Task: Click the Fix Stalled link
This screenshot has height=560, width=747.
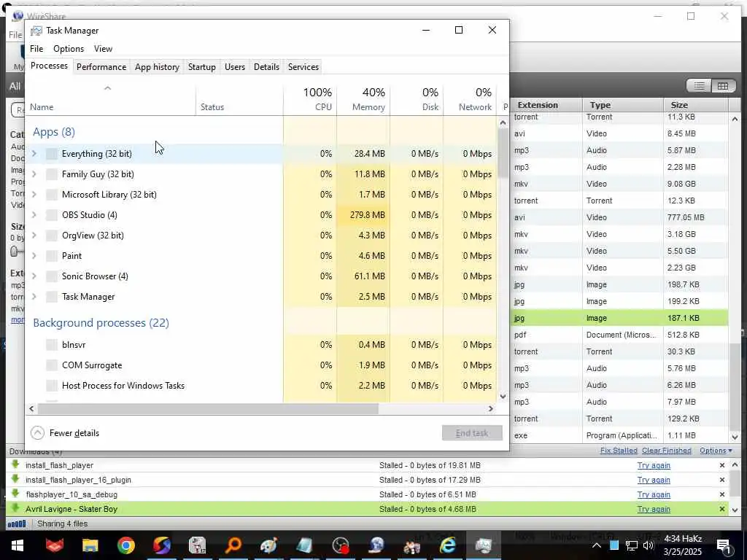Action: (619, 451)
